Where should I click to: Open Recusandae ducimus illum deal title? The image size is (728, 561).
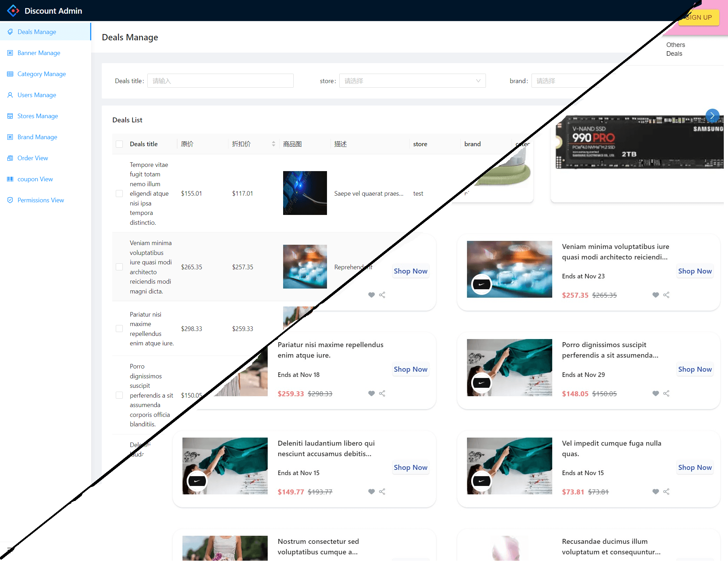(611, 547)
